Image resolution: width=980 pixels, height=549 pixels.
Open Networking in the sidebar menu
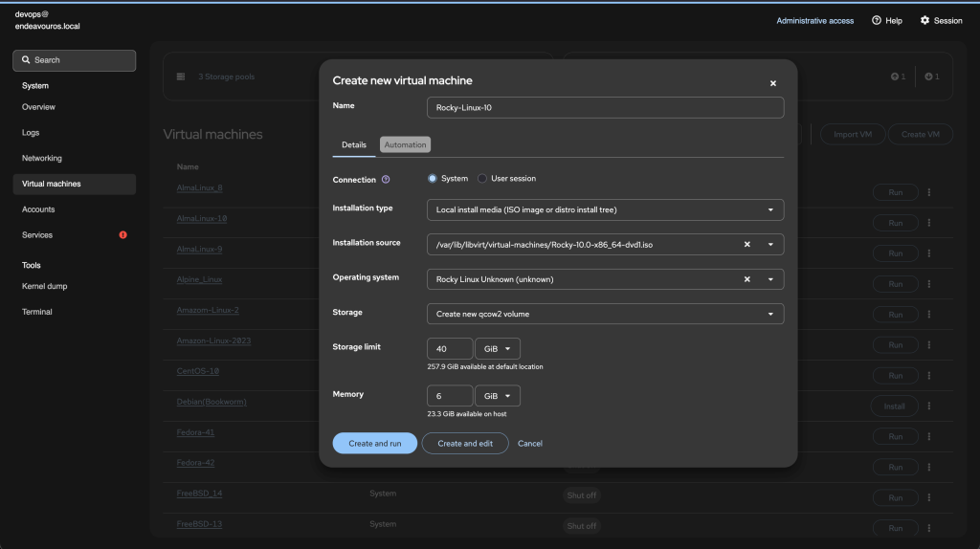42,159
